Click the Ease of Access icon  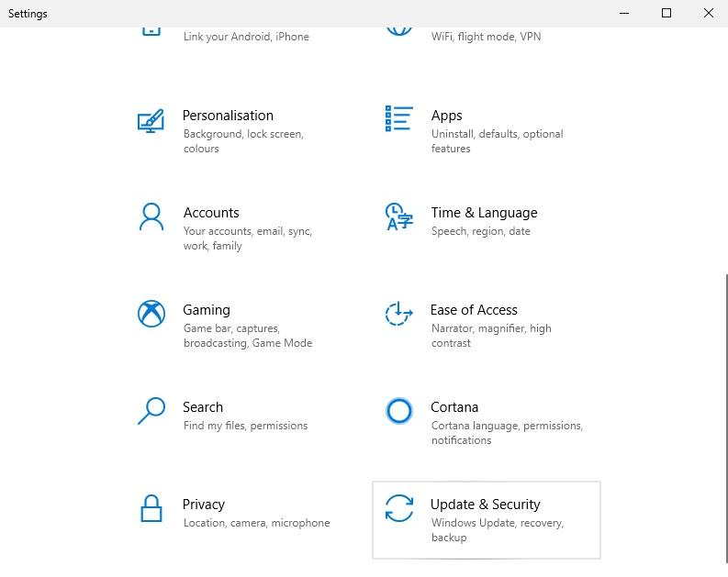point(398,314)
